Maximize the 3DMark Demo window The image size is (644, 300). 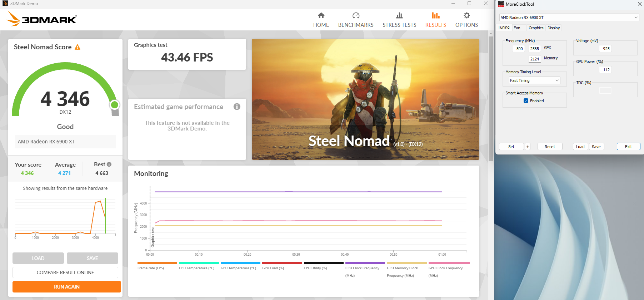coord(469,3)
